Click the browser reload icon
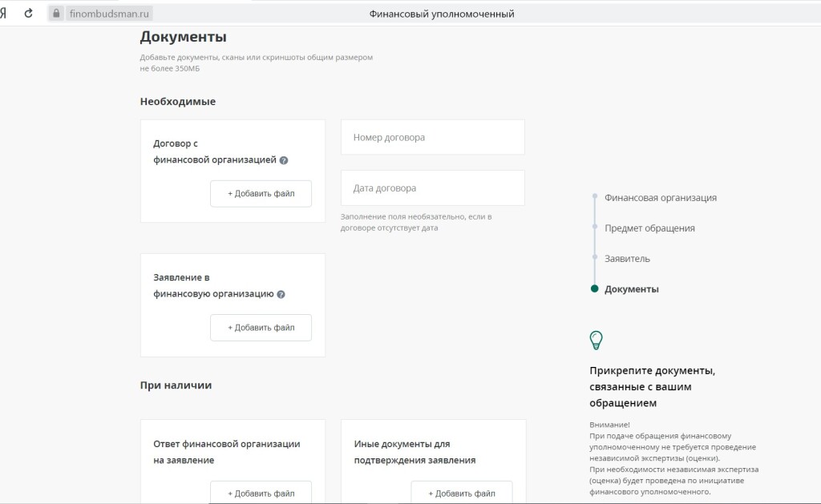The width and height of the screenshot is (821, 504). pyautogui.click(x=29, y=14)
